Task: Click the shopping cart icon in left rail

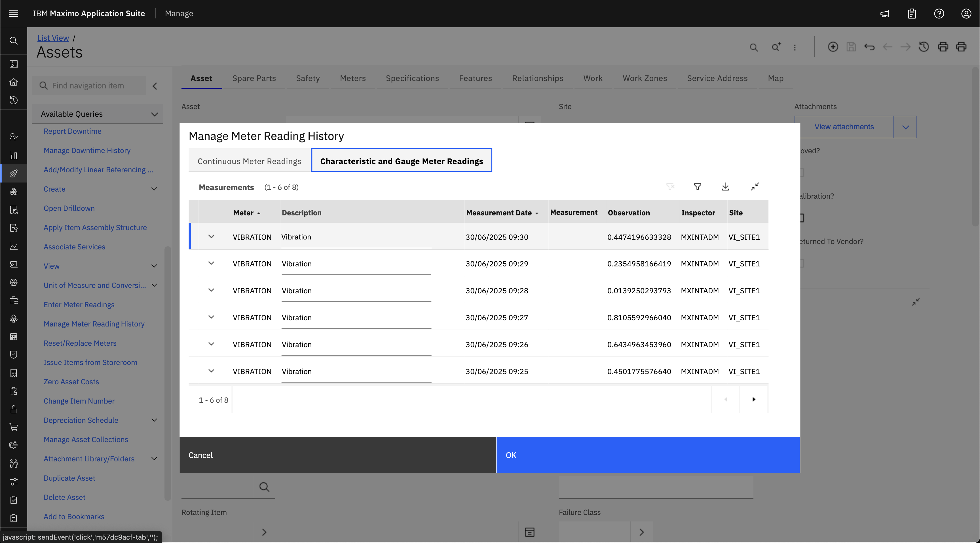Action: tap(13, 427)
